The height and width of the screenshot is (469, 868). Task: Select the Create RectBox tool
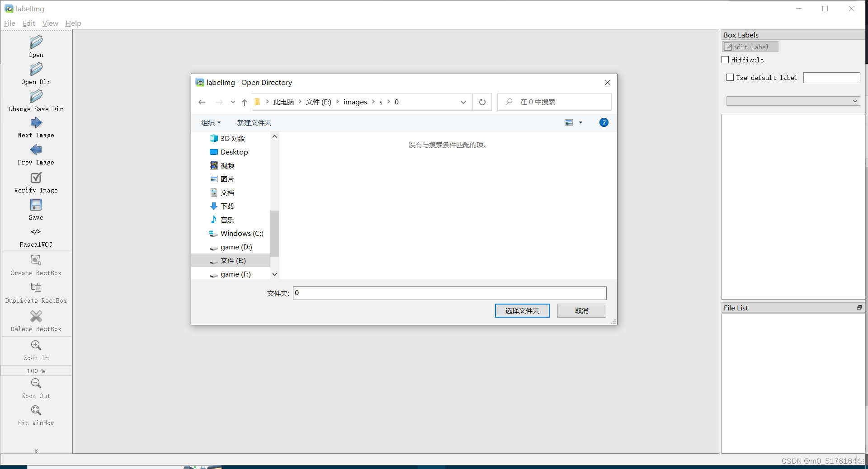36,260
